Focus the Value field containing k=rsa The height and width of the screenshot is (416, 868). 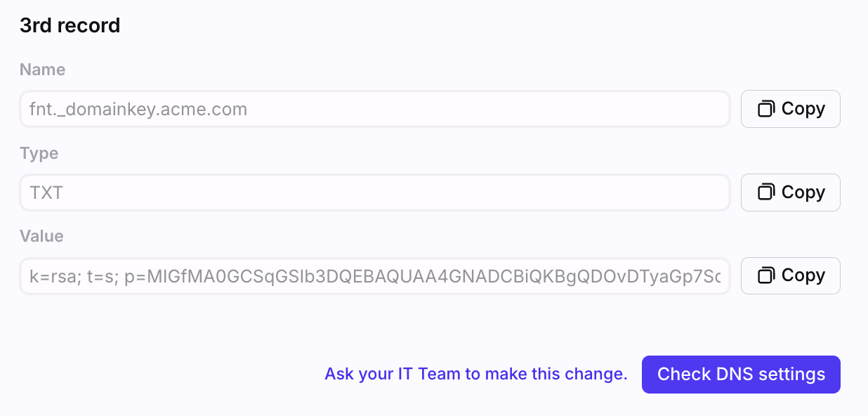(375, 275)
